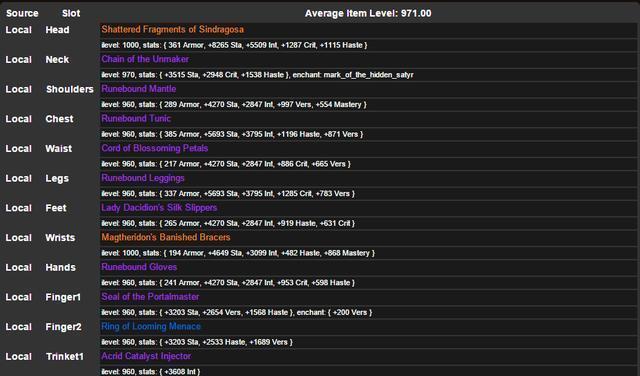Click the Finger1 slot label
The image size is (640, 376).
(x=63, y=297)
